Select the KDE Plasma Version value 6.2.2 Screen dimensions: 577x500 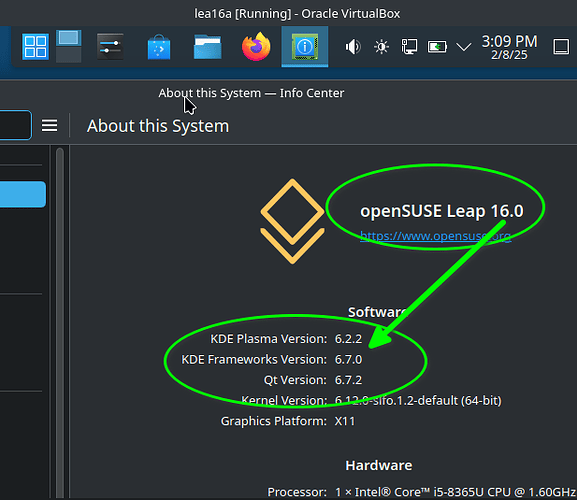point(348,338)
